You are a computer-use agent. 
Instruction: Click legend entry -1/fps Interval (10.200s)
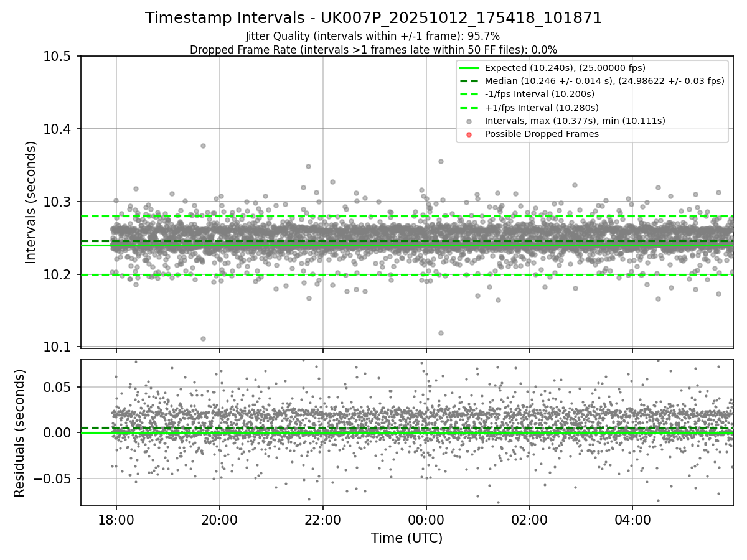[540, 94]
